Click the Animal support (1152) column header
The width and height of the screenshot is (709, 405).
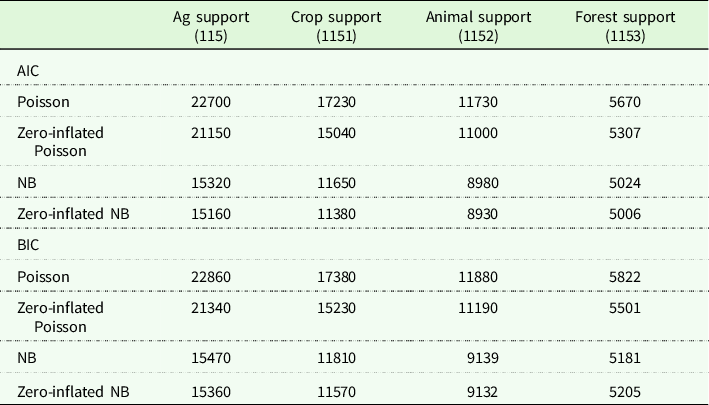(479, 27)
